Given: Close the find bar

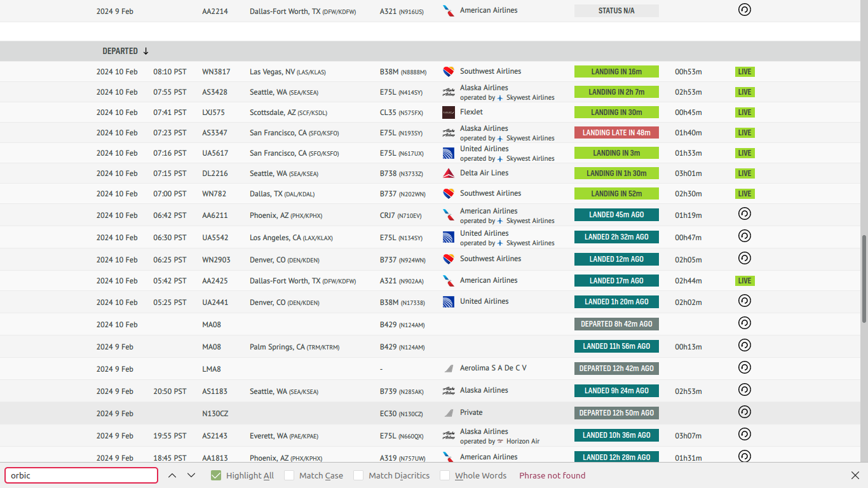Looking at the screenshot, I should pyautogui.click(x=855, y=475).
